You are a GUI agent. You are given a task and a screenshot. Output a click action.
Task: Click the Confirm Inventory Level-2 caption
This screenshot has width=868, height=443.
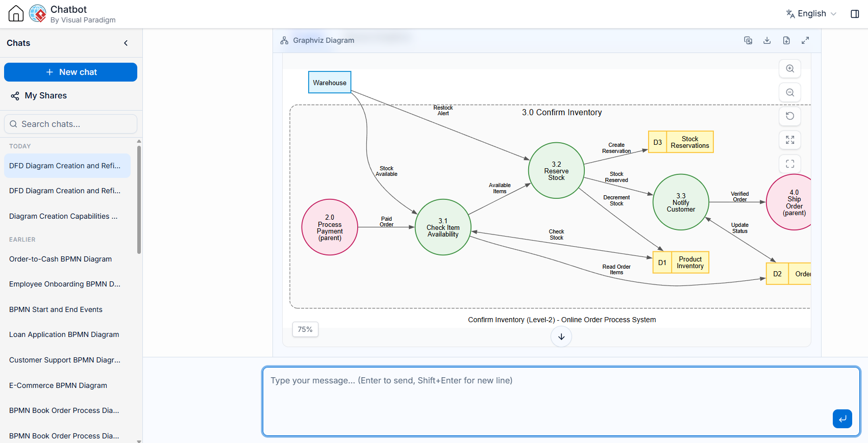click(x=562, y=320)
